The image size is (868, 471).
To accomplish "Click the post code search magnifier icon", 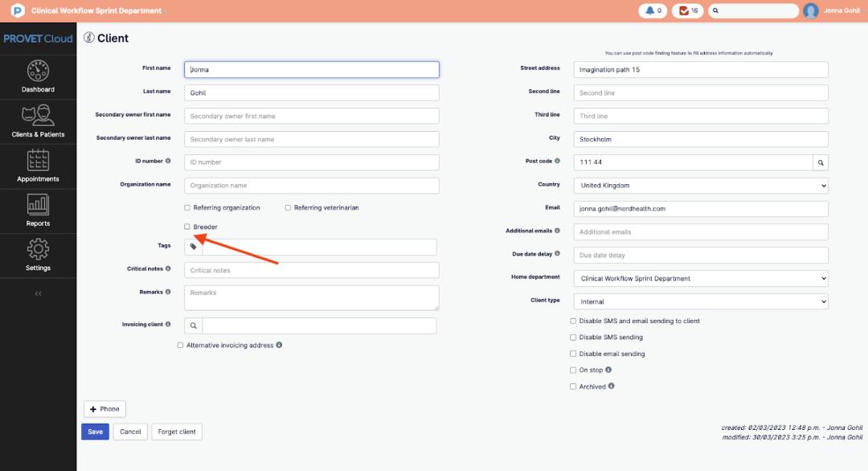I will (x=821, y=162).
